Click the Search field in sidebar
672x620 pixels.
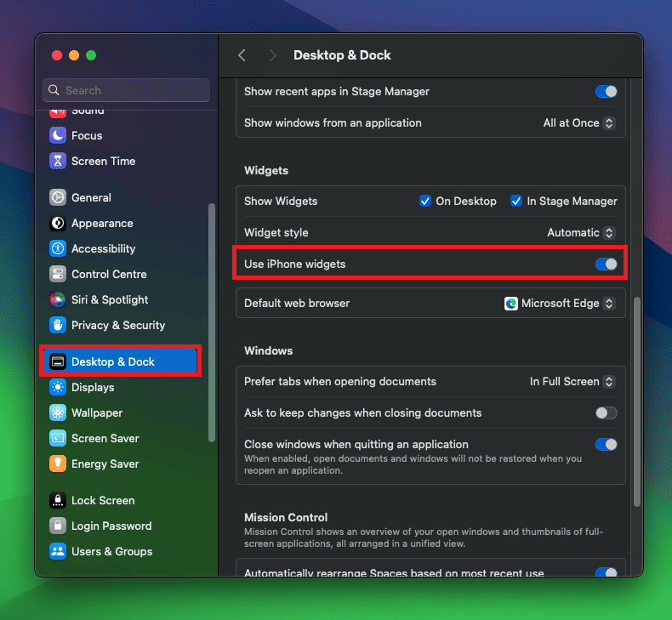[127, 90]
